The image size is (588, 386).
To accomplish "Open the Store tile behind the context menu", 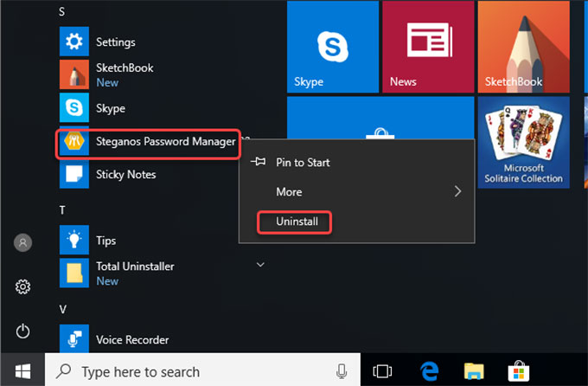I will tap(380, 118).
